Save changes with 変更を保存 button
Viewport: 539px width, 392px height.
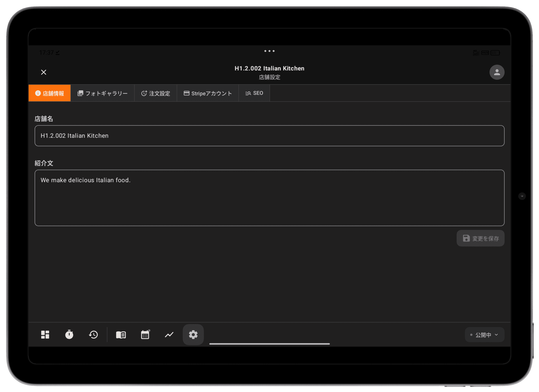click(480, 238)
